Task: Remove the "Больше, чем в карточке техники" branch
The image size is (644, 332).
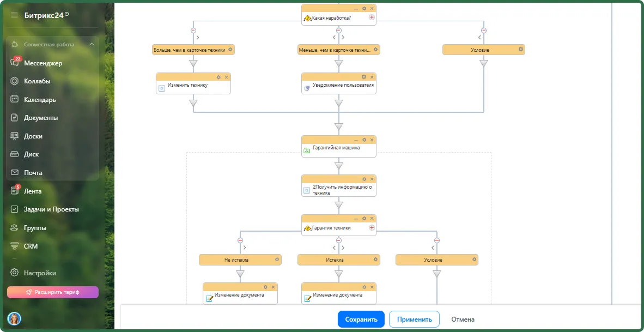Action: click(193, 31)
